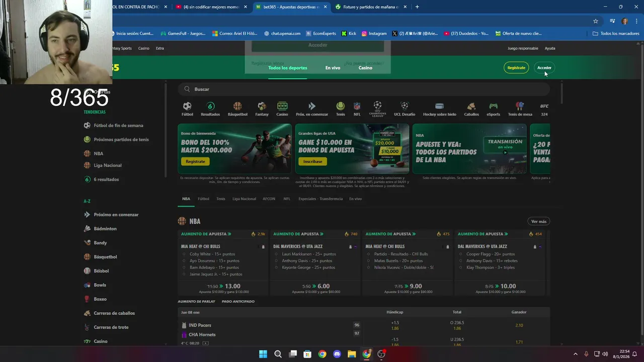Open the Ayuda link
Image resolution: width=644 pixels, height=362 pixels.
(x=550, y=48)
